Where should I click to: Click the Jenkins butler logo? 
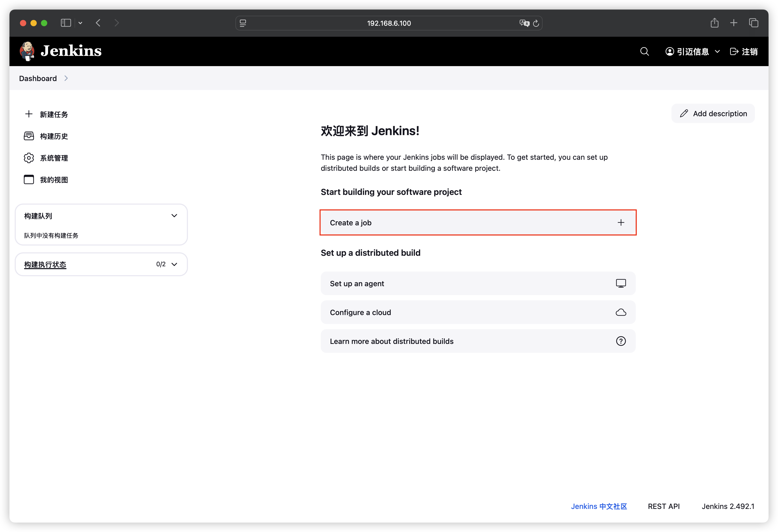pos(27,51)
